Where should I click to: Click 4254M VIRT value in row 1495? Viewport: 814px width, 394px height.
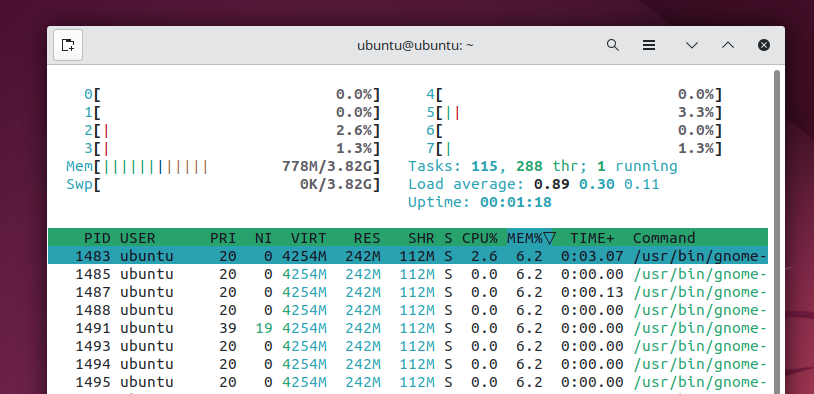304,383
